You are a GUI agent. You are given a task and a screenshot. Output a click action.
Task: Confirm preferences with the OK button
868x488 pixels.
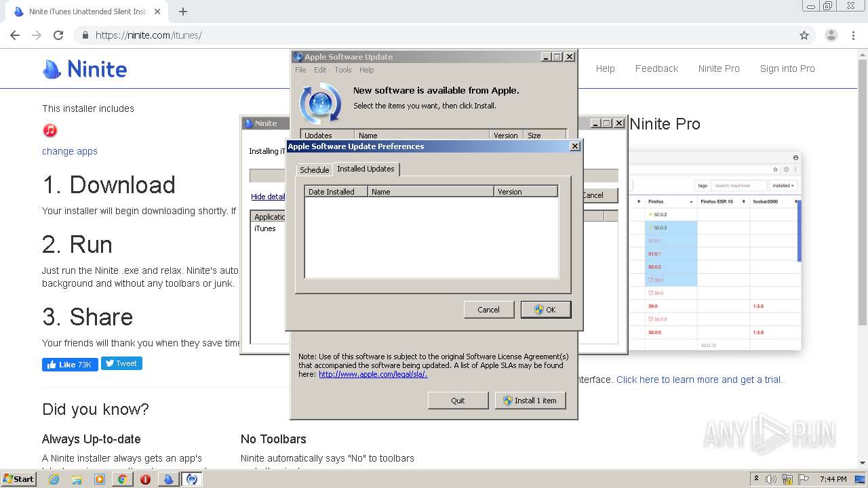(x=546, y=309)
